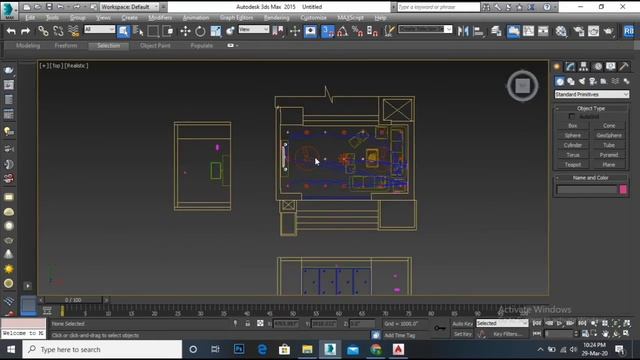
Task: Open the Modify command panel tab
Action: pos(570,67)
